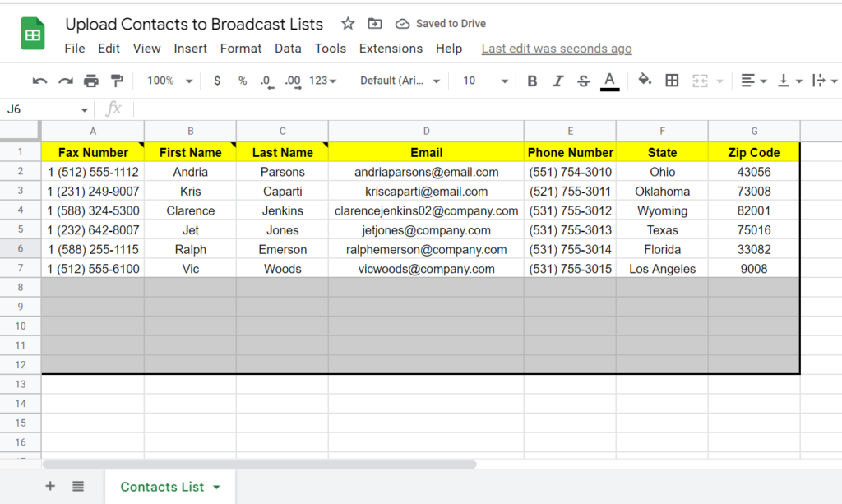Viewport: 842px width, 504px height.
Task: Open the Name box J6 dropdown arrow
Action: point(85,110)
